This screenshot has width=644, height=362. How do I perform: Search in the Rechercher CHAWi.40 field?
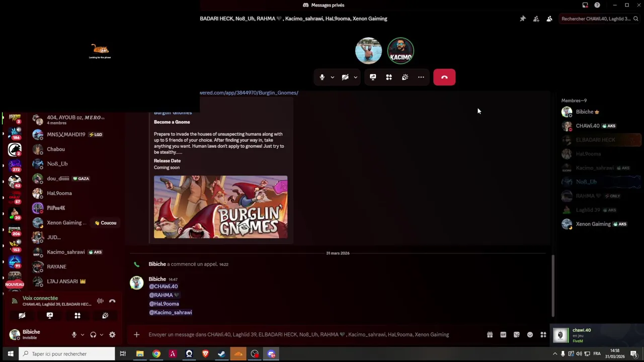[599, 19]
